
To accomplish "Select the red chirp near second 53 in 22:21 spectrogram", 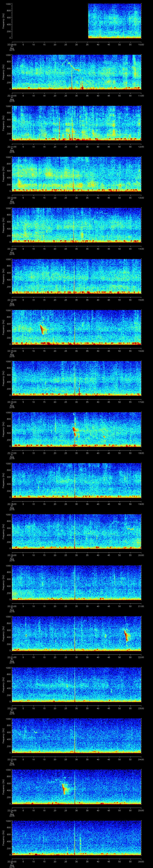I will click(126, 635).
